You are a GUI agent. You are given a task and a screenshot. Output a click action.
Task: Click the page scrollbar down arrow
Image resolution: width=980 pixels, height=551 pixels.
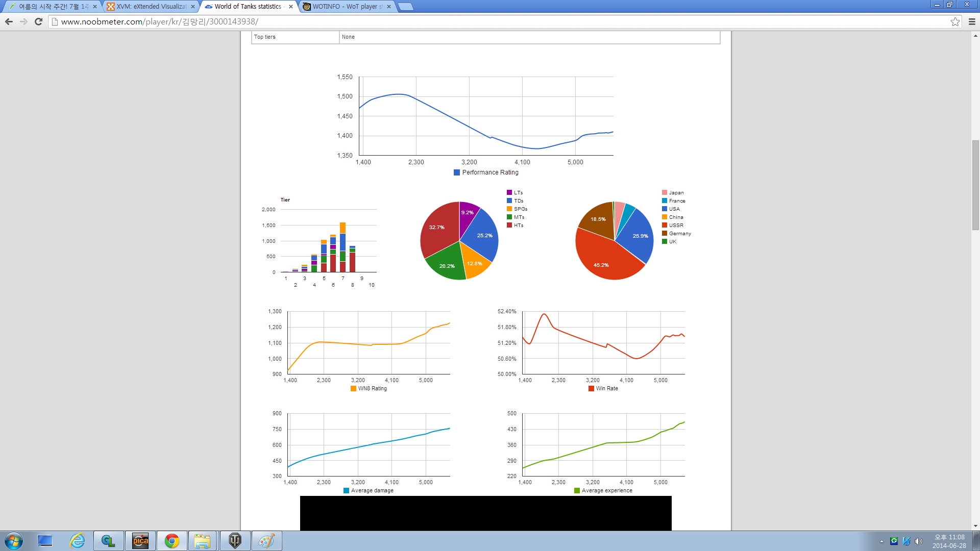click(975, 526)
